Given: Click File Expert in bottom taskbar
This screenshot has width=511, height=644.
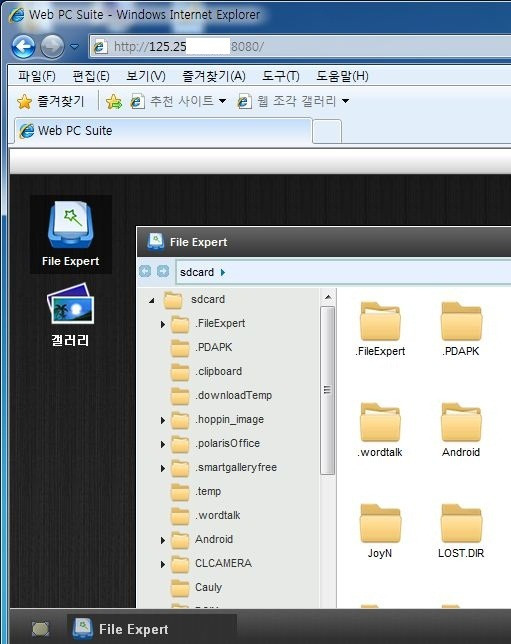Looking at the screenshot, I should [x=152, y=629].
